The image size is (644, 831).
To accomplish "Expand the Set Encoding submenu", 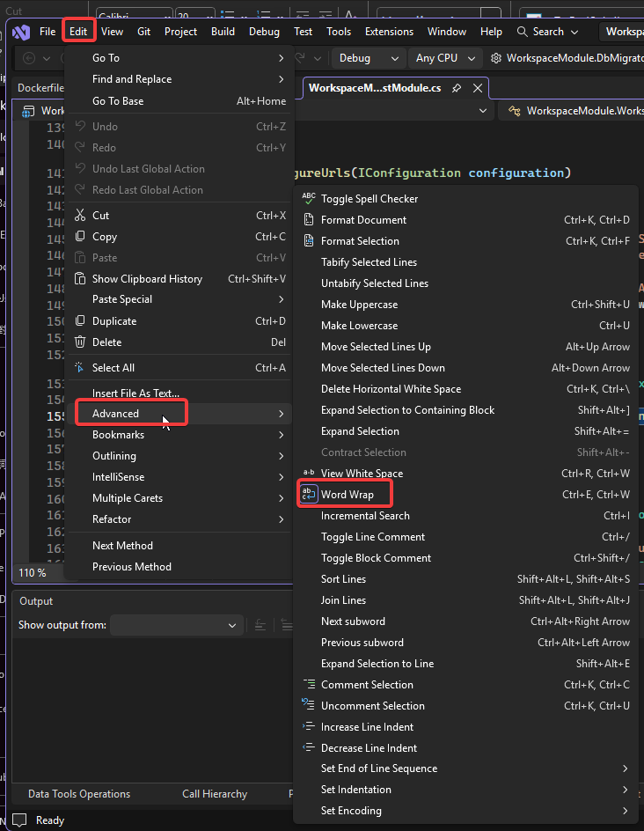I will [x=351, y=811].
